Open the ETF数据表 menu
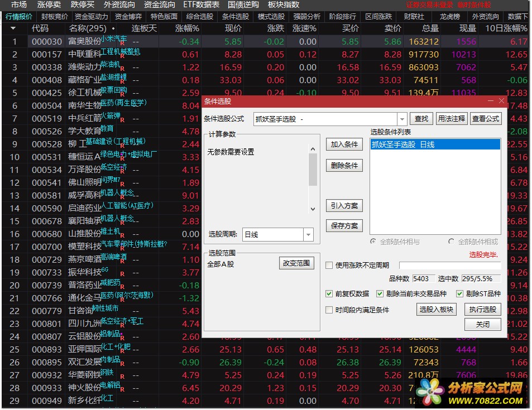This screenshot has width=532, height=410. [x=201, y=5]
